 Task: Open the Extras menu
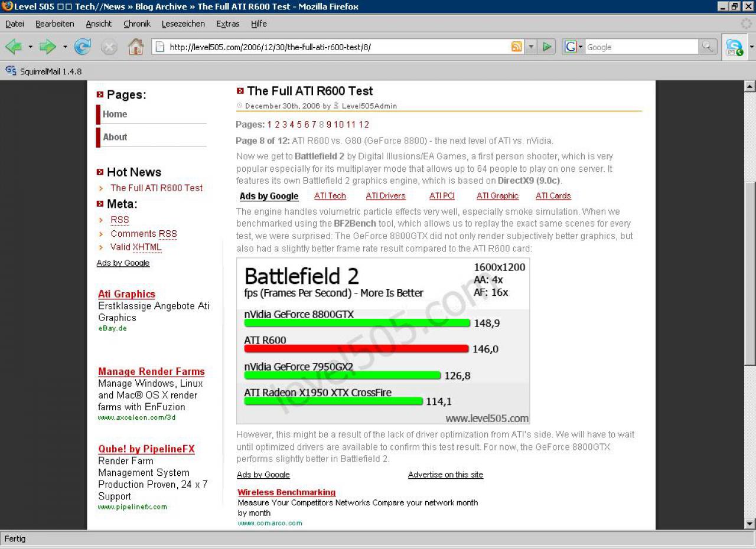(x=228, y=24)
